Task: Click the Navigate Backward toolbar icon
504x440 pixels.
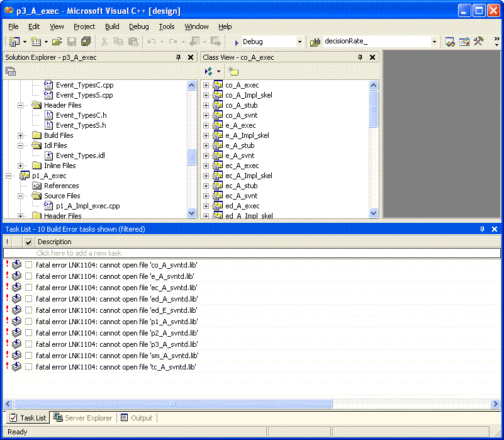Action: [x=194, y=42]
